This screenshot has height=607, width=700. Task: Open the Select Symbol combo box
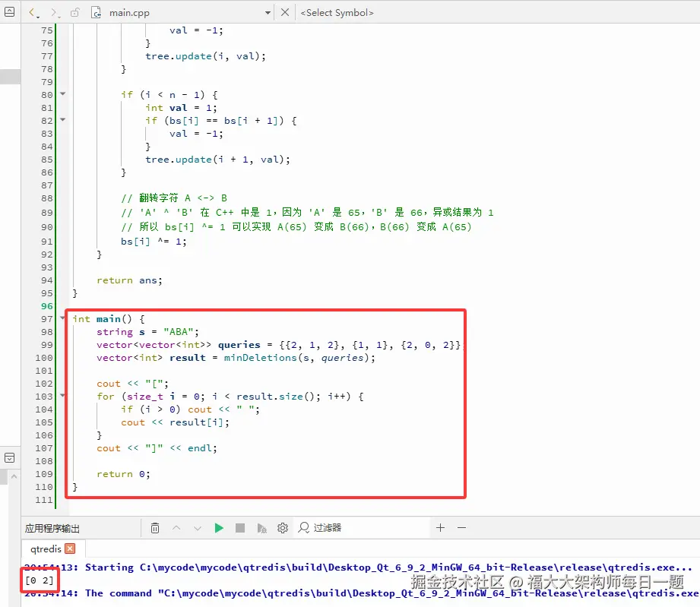(337, 12)
